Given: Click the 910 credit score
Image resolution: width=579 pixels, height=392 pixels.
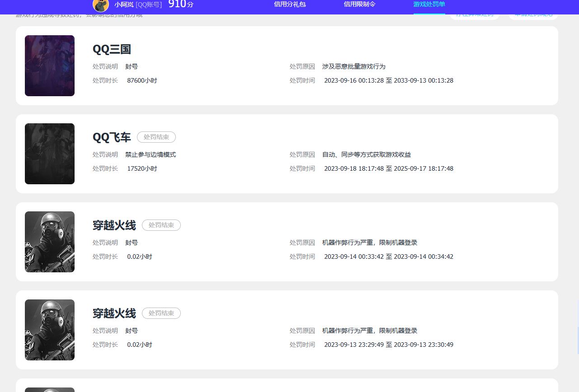Looking at the screenshot, I should pos(176,5).
